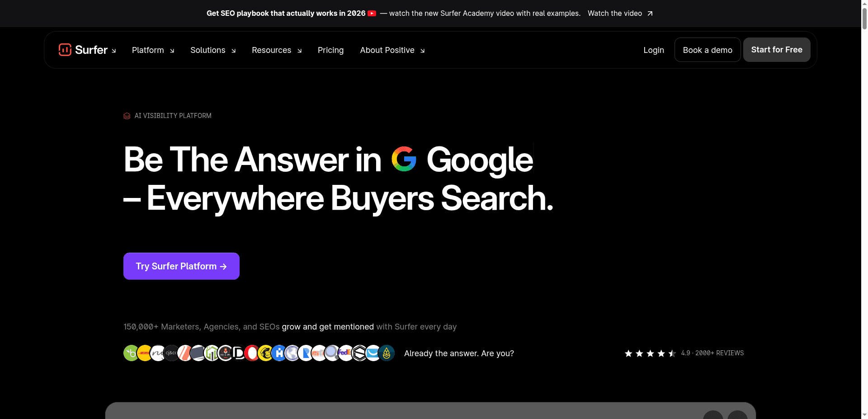Viewport: 868px width, 419px height.
Task: Click the hexagon S customer logo
Action: click(x=359, y=353)
